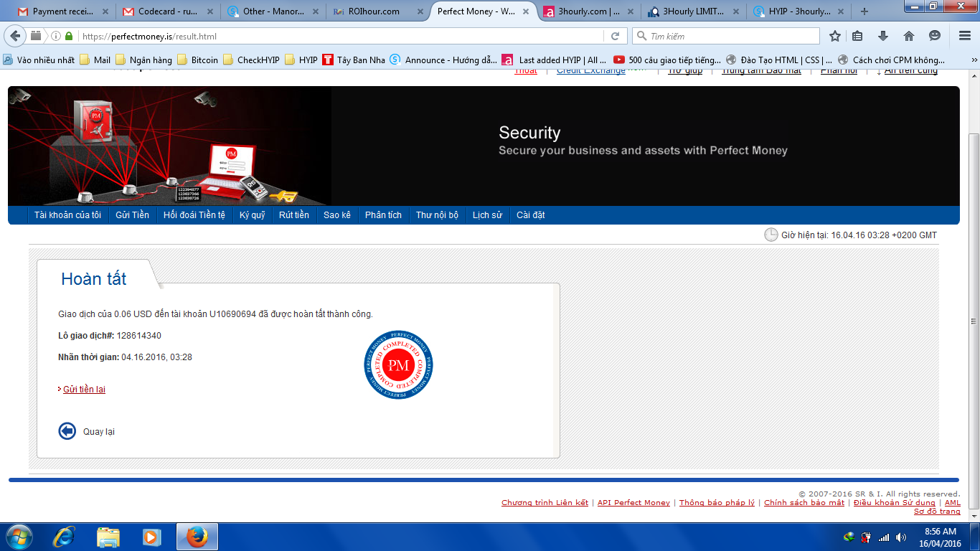Go back with the browser Back arrow

(x=15, y=36)
